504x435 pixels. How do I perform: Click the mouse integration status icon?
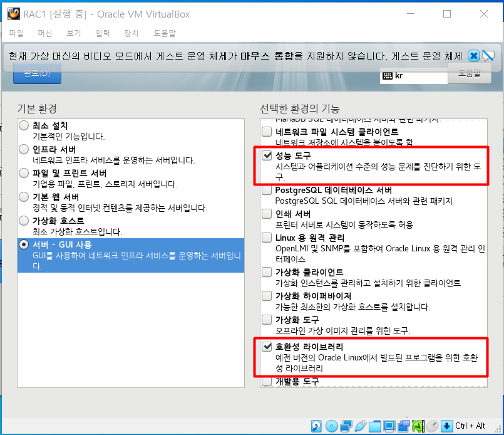pos(433,426)
